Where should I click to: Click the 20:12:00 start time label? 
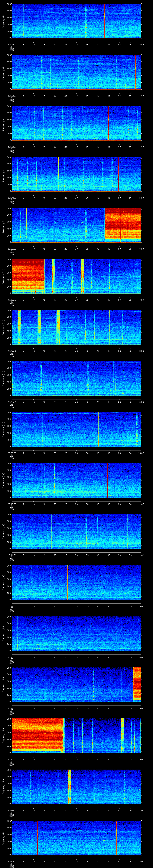(12, 606)
